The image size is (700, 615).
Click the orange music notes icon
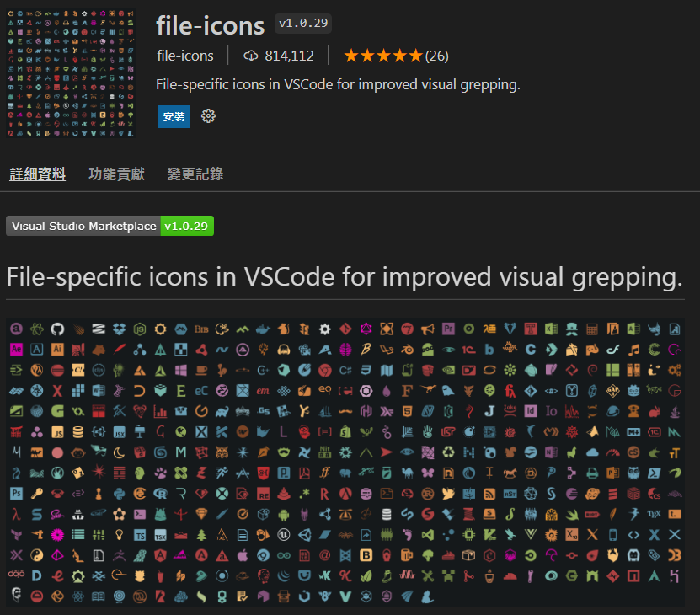633,350
